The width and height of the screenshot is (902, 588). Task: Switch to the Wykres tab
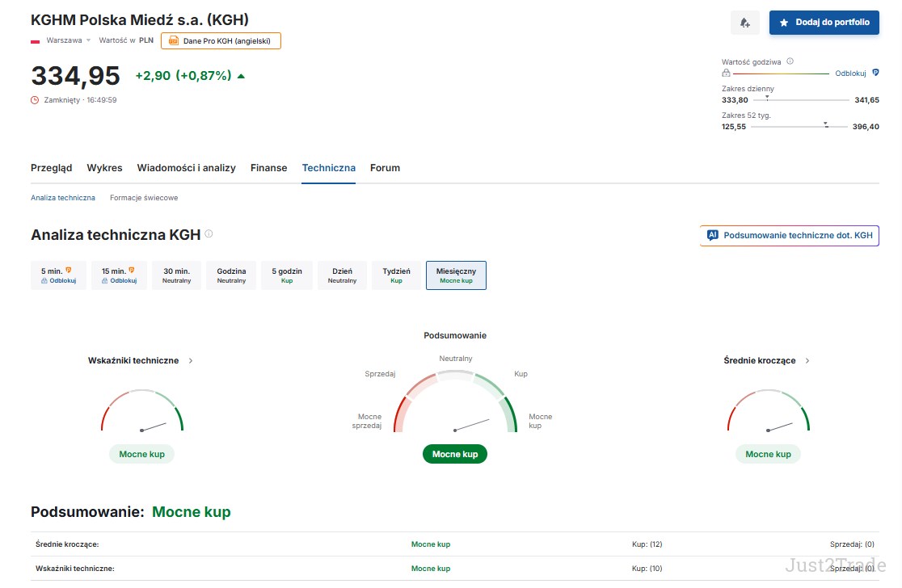click(105, 168)
